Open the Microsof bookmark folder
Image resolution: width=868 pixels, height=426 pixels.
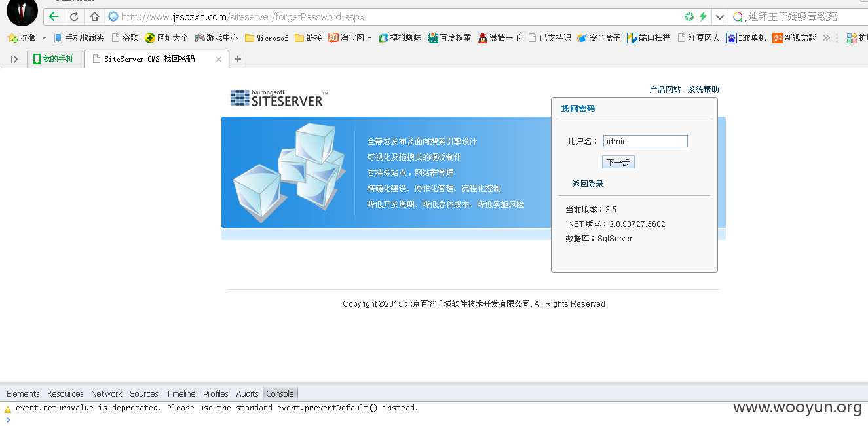(x=267, y=38)
